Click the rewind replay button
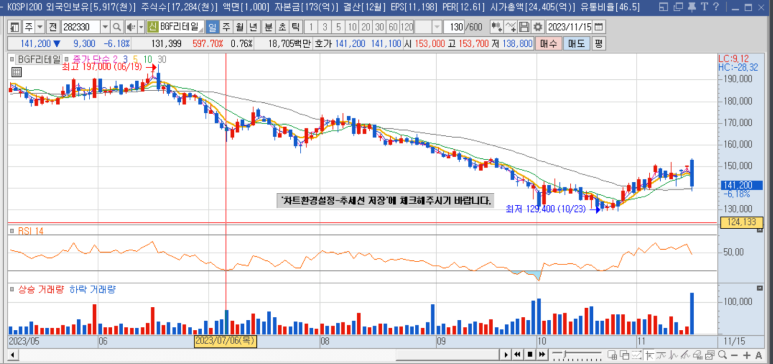The image size is (773, 364). pyautogui.click(x=517, y=355)
